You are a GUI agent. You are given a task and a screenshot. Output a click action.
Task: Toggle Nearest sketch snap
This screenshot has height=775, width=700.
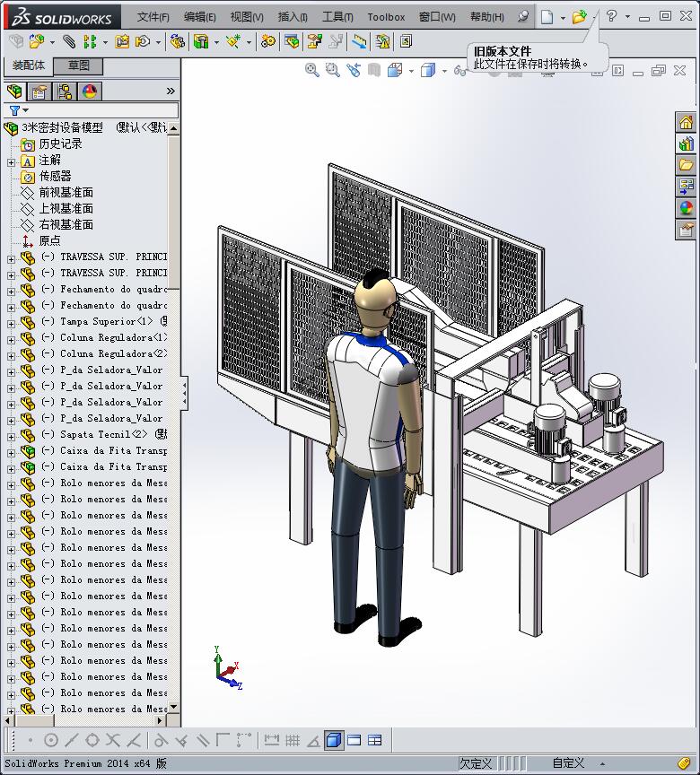(134, 740)
